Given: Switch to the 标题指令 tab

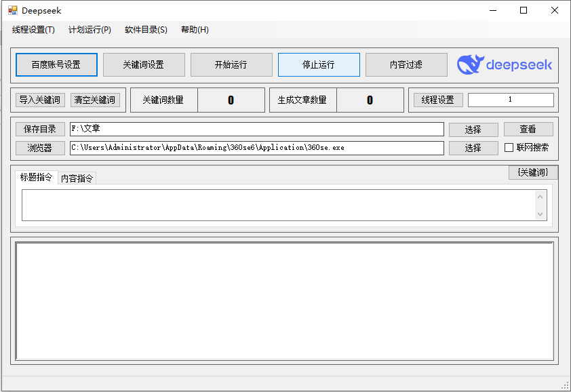Looking at the screenshot, I should (x=36, y=178).
